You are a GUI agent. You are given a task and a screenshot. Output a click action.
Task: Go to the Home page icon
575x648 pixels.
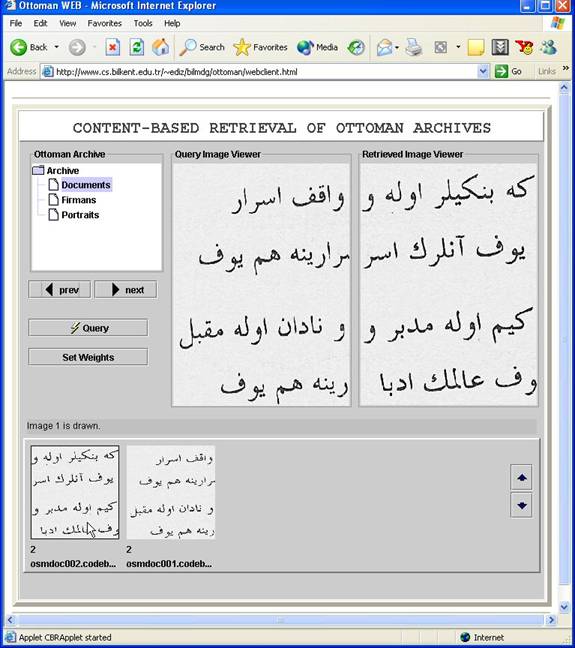160,48
